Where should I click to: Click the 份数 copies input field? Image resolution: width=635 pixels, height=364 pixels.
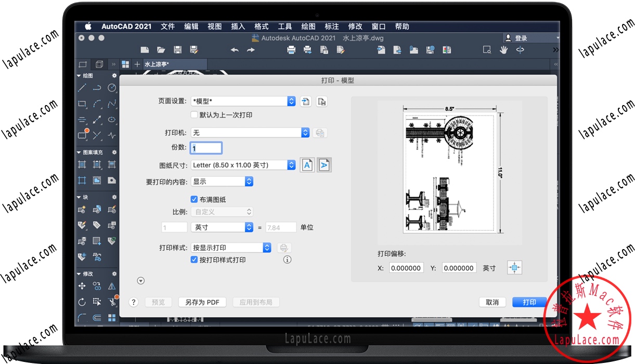pyautogui.click(x=206, y=148)
